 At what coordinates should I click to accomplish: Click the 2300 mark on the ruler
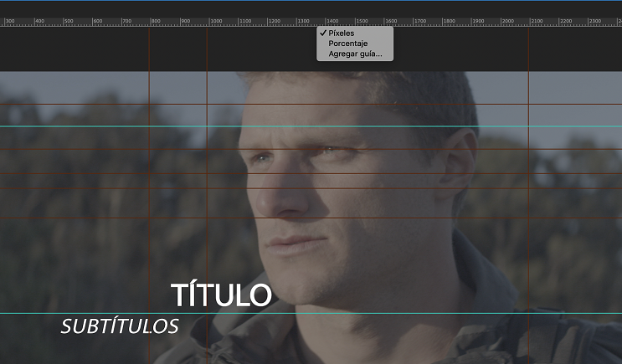pos(595,21)
